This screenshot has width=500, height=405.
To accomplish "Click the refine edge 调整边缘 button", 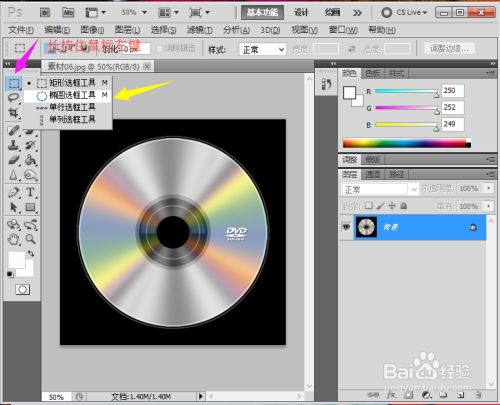I will 449,49.
